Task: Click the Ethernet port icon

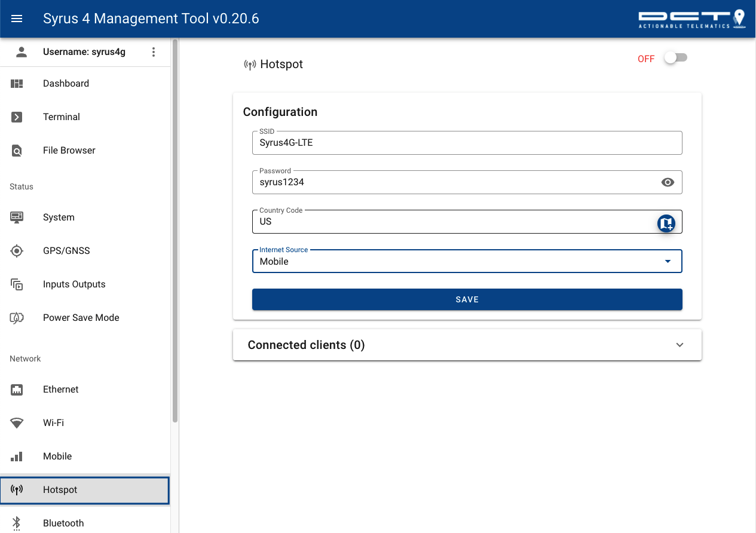Action: (x=17, y=390)
